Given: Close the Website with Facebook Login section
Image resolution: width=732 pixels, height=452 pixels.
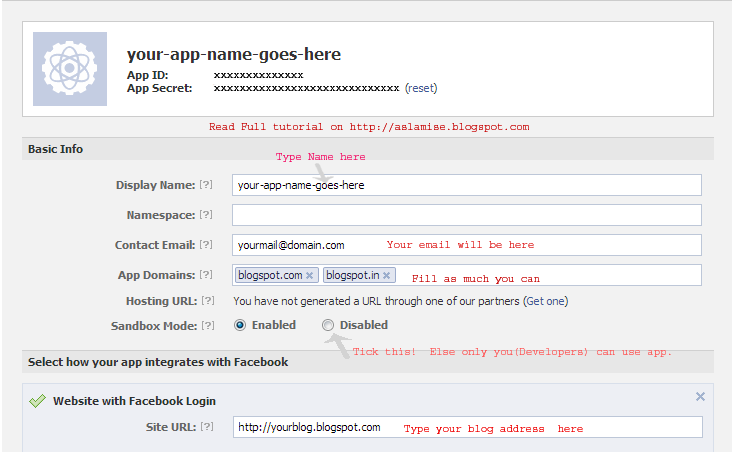Looking at the screenshot, I should [700, 396].
